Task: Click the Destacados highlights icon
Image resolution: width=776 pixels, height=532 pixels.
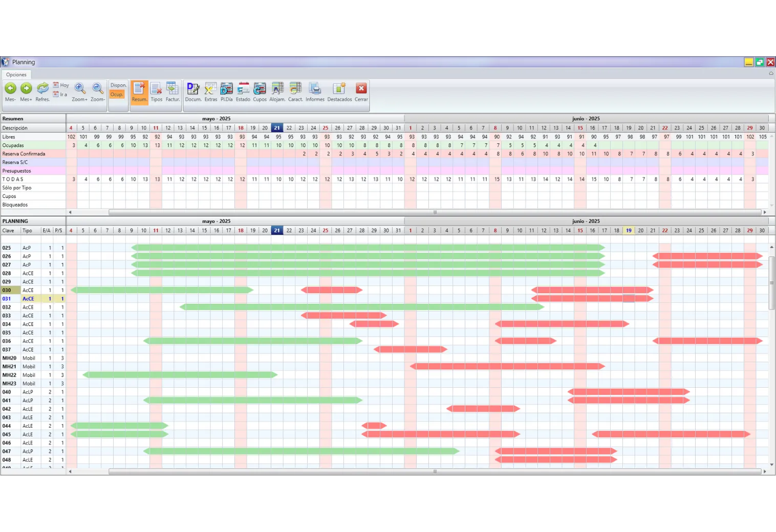Action: point(339,92)
